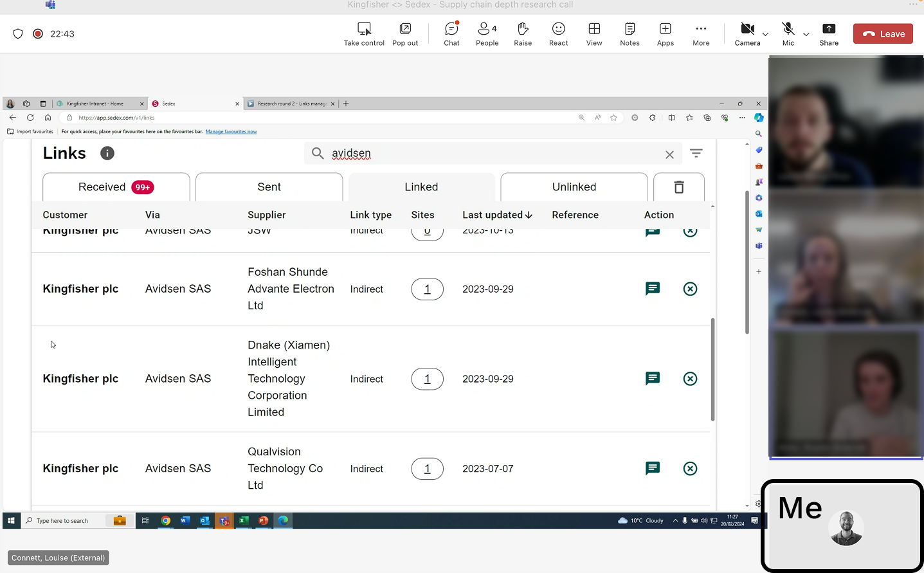Switch to the Received tab
Screen dimensions: 924x573
click(x=116, y=187)
